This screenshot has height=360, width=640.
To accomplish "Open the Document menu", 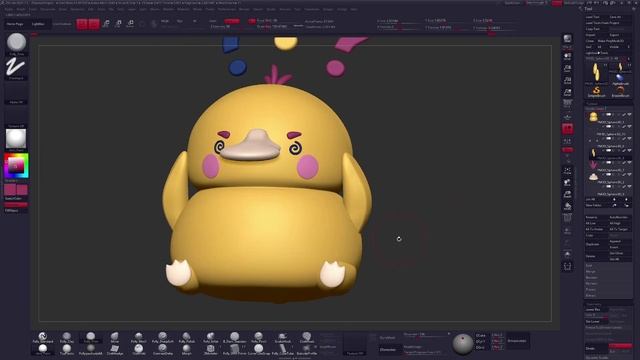I will (48, 9).
